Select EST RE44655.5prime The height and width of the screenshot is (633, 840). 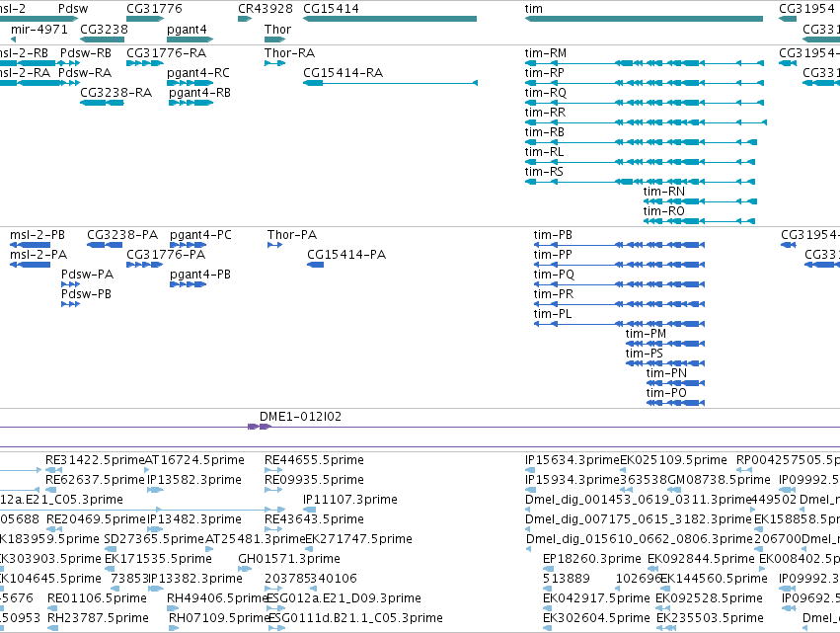pyautogui.click(x=273, y=470)
